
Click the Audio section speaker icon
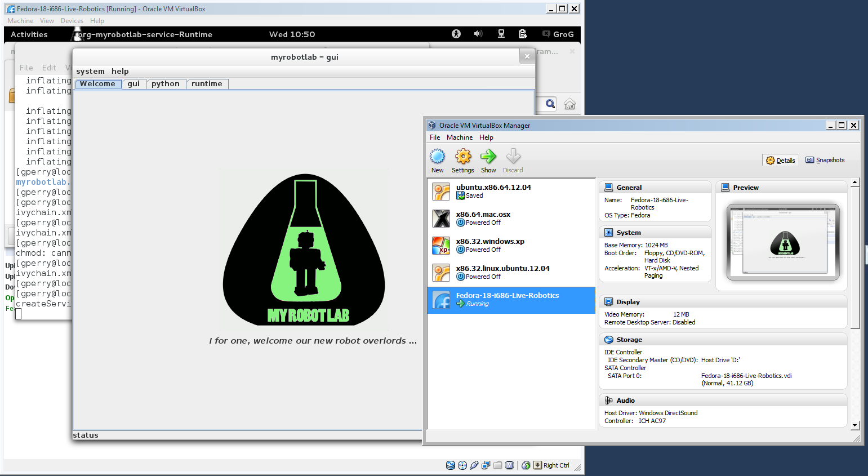(608, 401)
